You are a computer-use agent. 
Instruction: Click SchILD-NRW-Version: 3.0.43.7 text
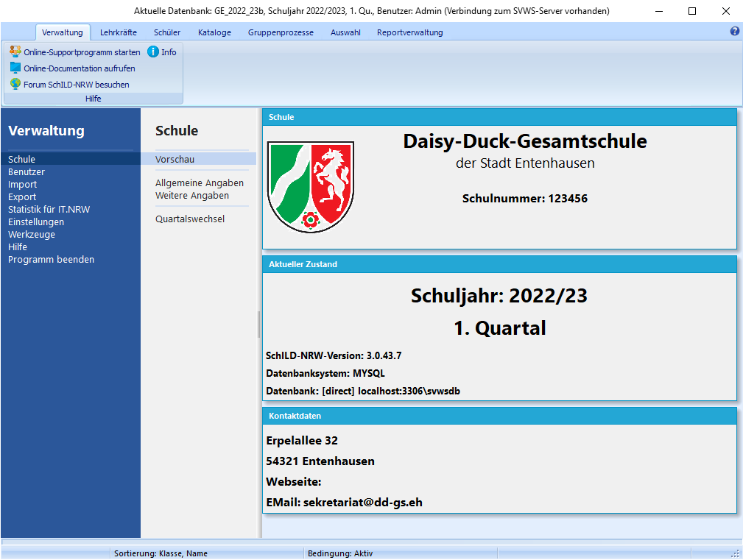point(334,355)
